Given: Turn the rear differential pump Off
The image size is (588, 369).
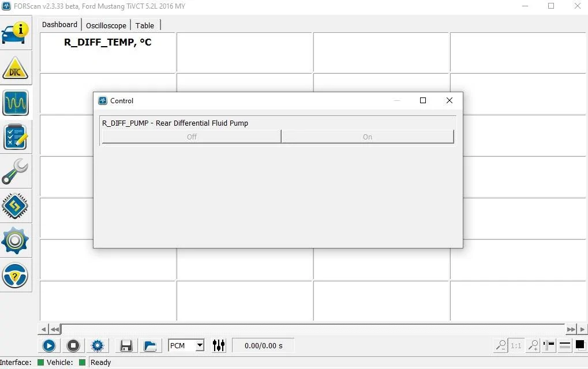Looking at the screenshot, I should (x=192, y=137).
